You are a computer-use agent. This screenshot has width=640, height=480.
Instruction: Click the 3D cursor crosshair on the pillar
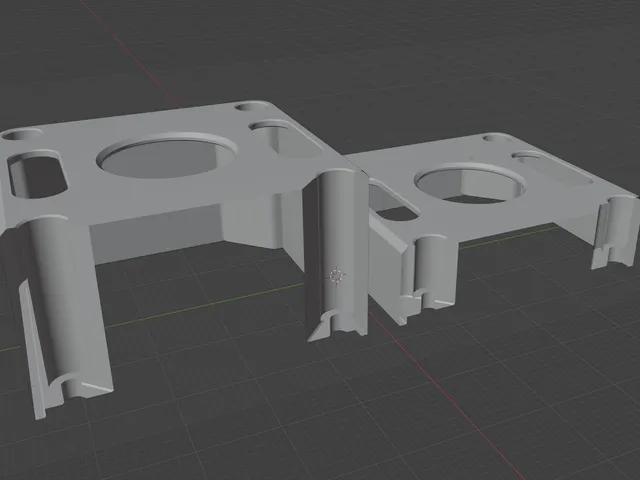click(x=336, y=276)
